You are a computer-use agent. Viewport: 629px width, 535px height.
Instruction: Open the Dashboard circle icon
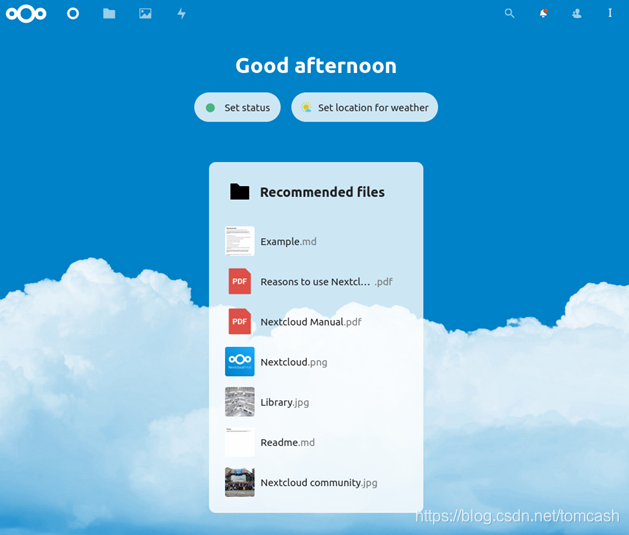73,14
